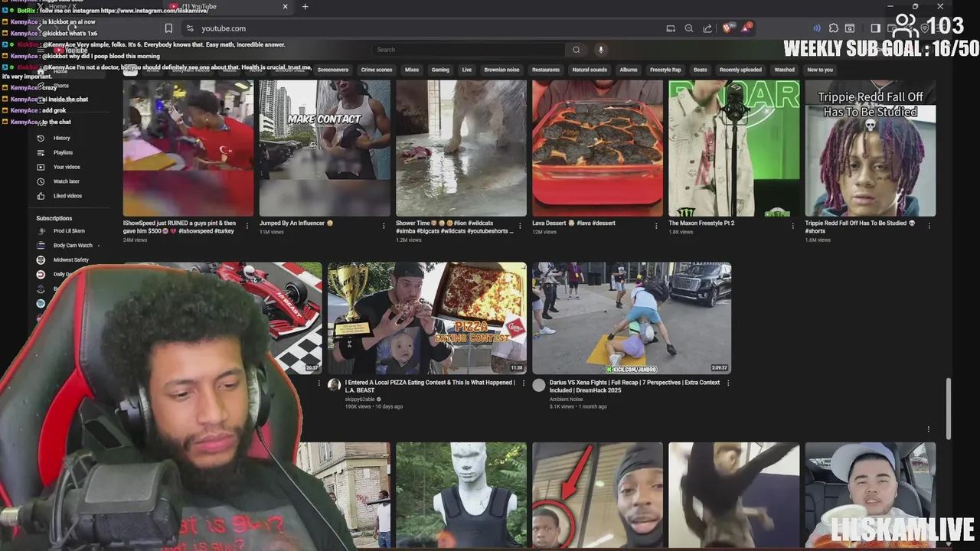This screenshot has width=980, height=551.
Task: Open Ambient Noise channel link
Action: 566,399
